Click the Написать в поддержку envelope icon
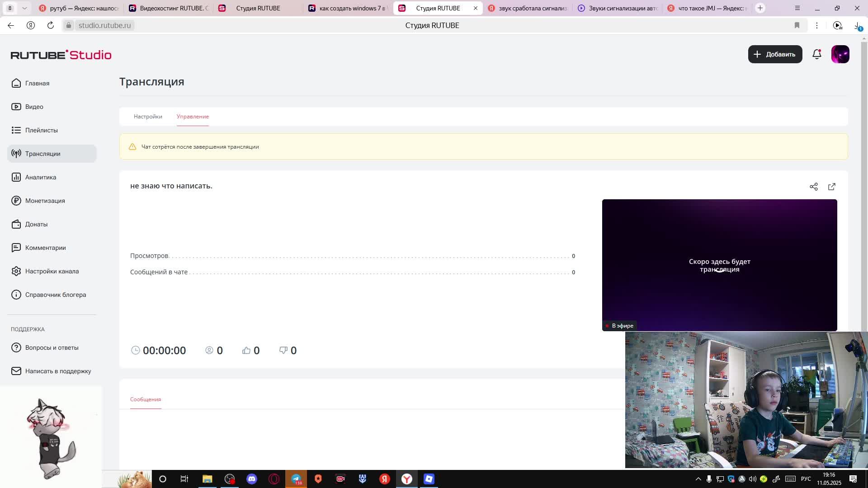The width and height of the screenshot is (868, 488). (x=16, y=371)
